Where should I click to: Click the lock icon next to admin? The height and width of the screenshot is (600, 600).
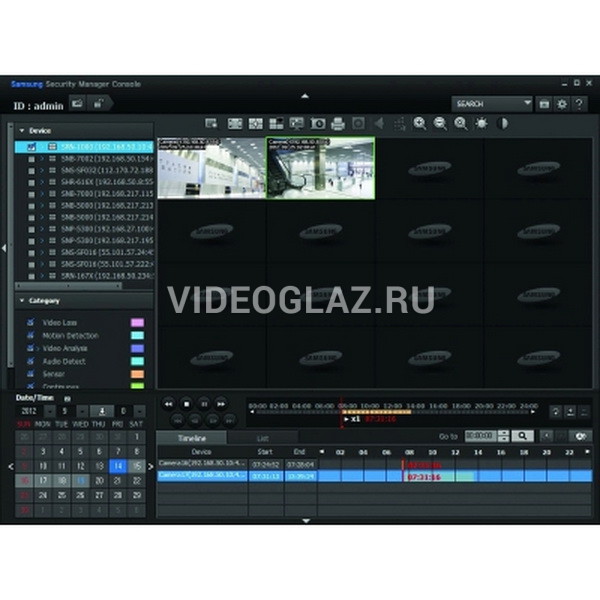pyautogui.click(x=99, y=103)
